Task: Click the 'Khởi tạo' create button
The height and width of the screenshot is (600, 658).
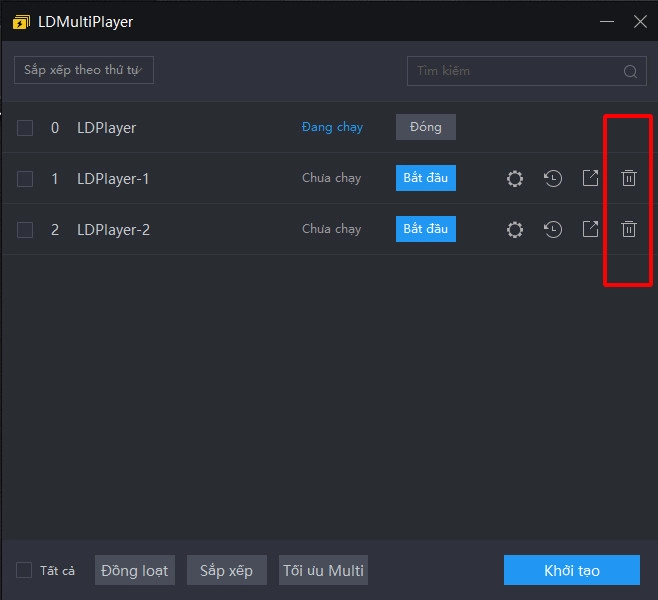Action: coord(571,570)
